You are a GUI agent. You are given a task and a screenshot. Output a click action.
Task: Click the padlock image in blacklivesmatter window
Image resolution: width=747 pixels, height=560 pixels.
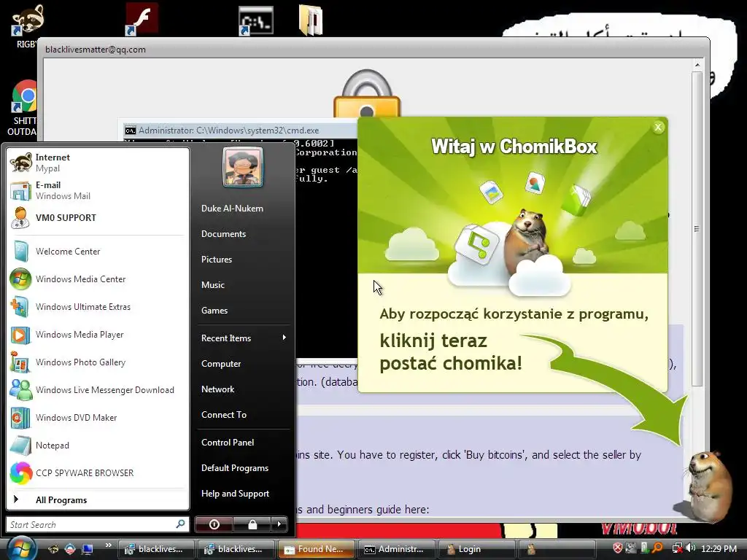pos(366,93)
